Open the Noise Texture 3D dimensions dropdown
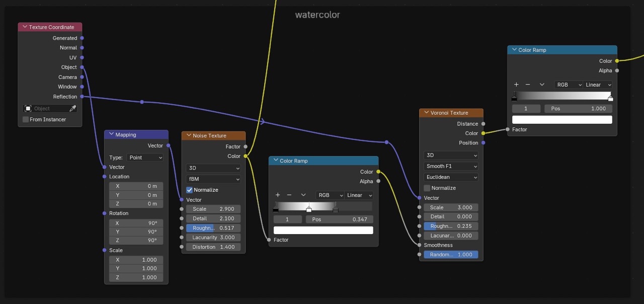Image resolution: width=644 pixels, height=304 pixels. click(213, 168)
